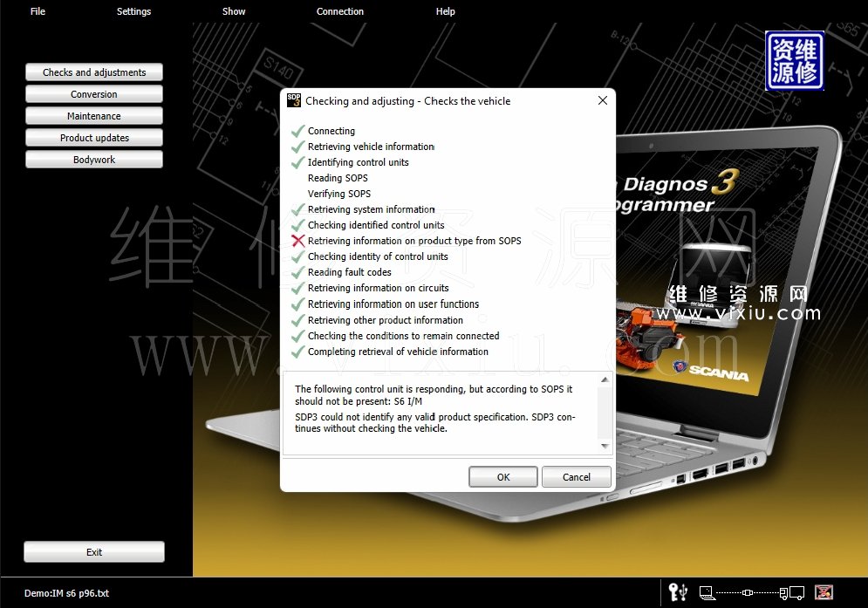
Task: Open the Connection menu
Action: (340, 11)
